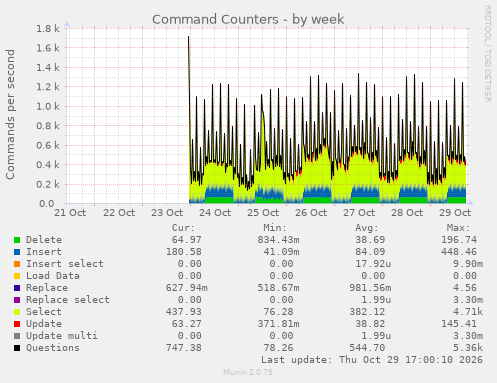Image resolution: width=497 pixels, height=383 pixels.
Task: Click Select current value 437.93
Action: click(184, 312)
